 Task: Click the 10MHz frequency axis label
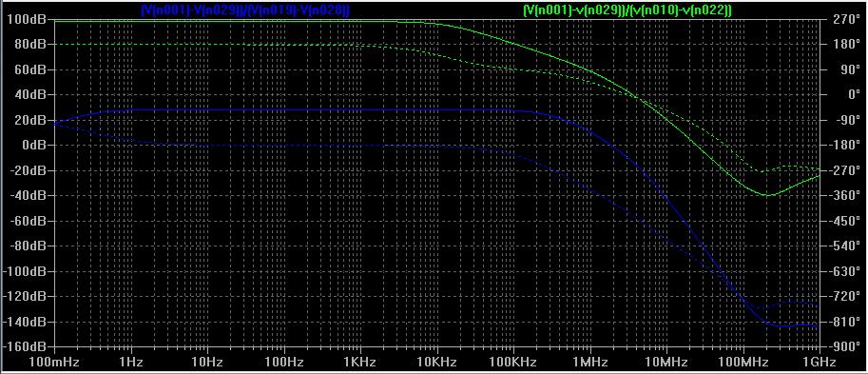point(665,363)
